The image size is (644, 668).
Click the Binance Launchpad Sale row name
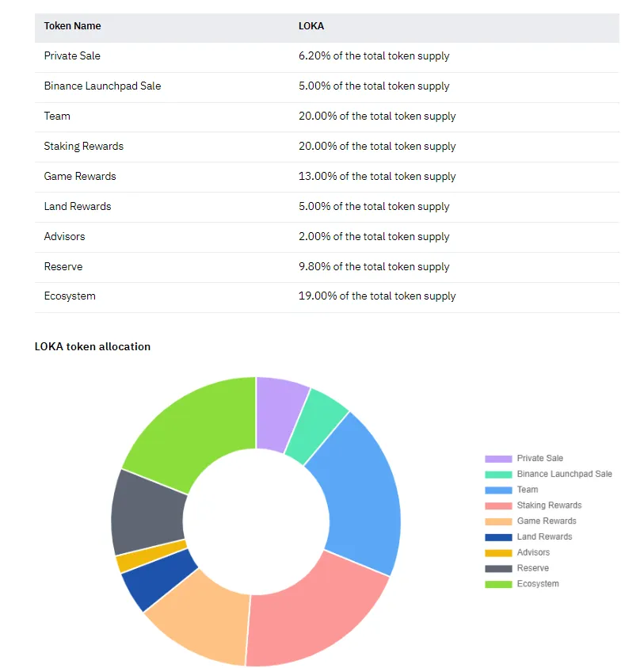(x=102, y=86)
